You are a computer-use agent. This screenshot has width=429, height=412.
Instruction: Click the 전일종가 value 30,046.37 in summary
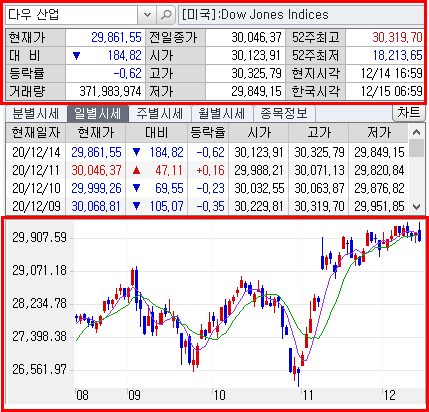[x=256, y=37]
